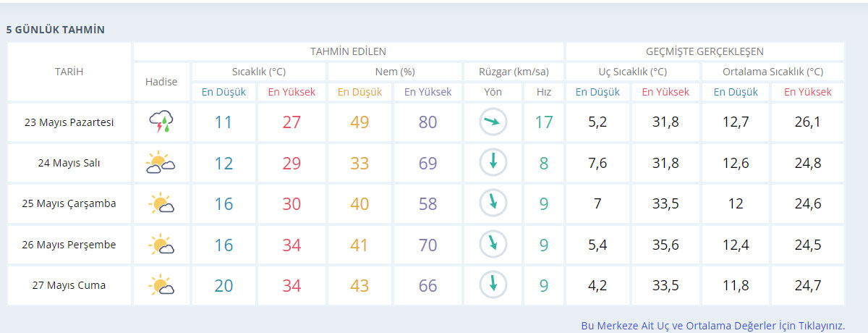
Task: Click the weather icon for 27 Mayıs Cuma
Action: point(161,285)
